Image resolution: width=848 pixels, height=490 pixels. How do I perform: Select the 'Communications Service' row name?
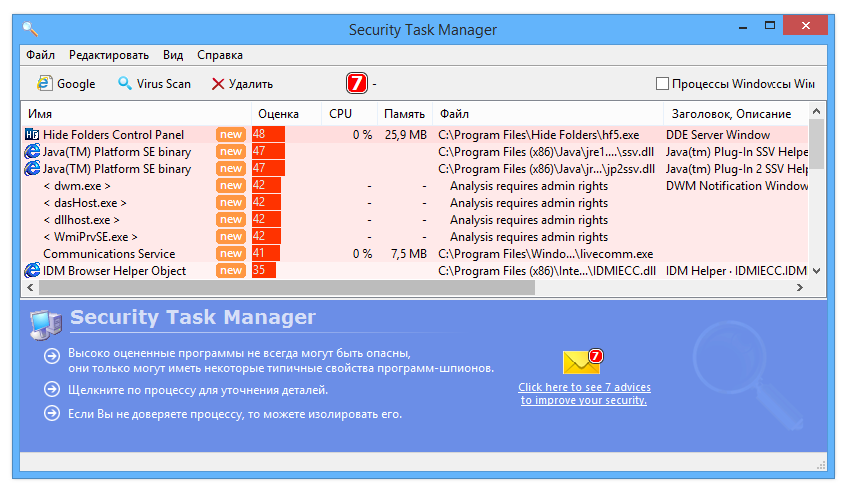click(109, 254)
